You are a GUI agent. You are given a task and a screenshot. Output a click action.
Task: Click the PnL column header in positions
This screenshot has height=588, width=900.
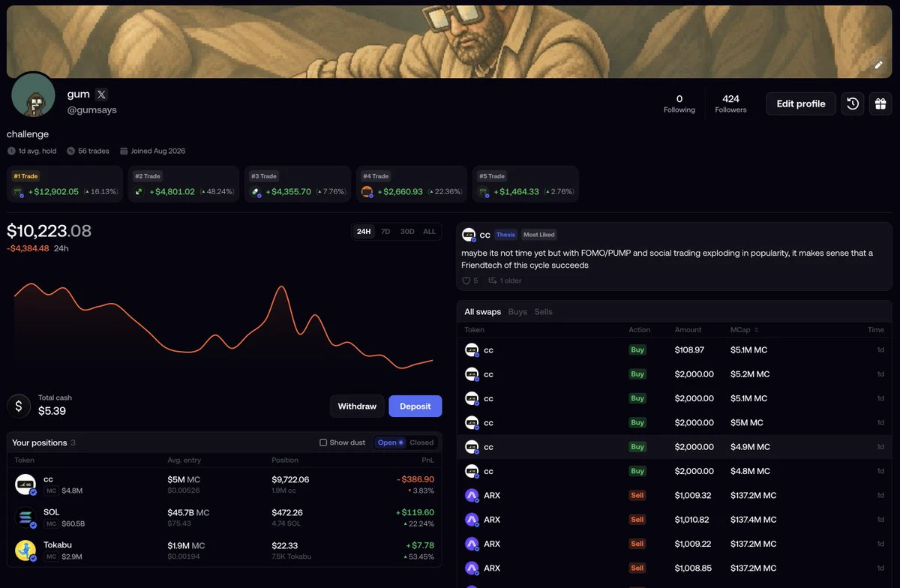tap(428, 460)
